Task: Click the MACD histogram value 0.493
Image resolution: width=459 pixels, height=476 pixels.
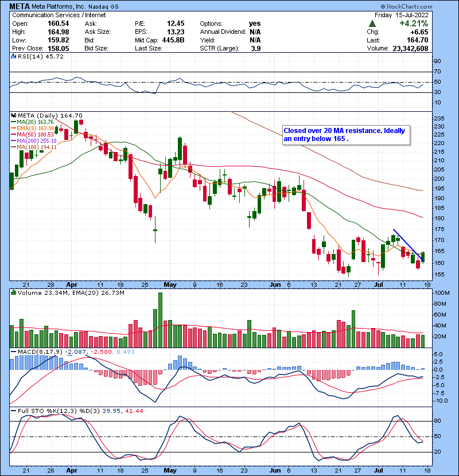Action: 126,352
